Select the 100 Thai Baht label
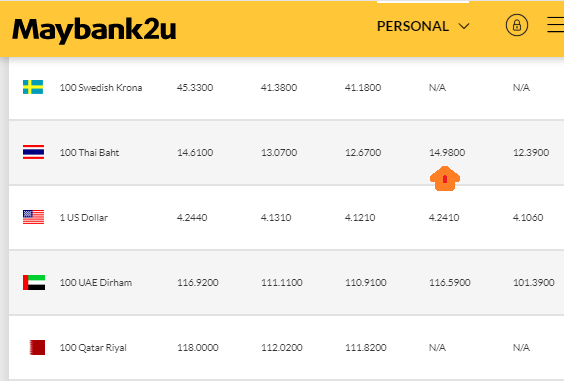The image size is (564, 381). pos(89,153)
